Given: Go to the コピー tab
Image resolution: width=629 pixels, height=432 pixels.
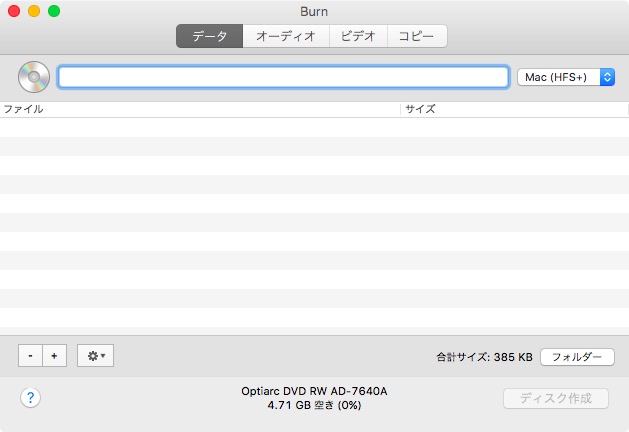Looking at the screenshot, I should point(416,36).
